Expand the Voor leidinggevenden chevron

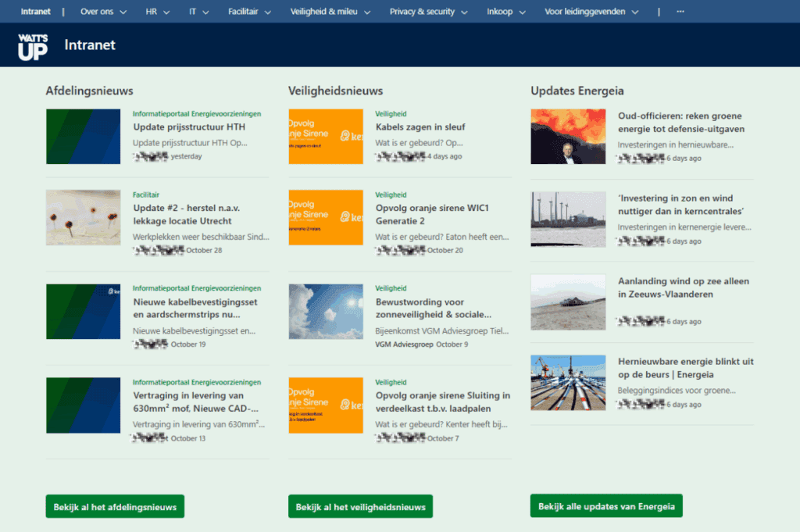(634, 12)
